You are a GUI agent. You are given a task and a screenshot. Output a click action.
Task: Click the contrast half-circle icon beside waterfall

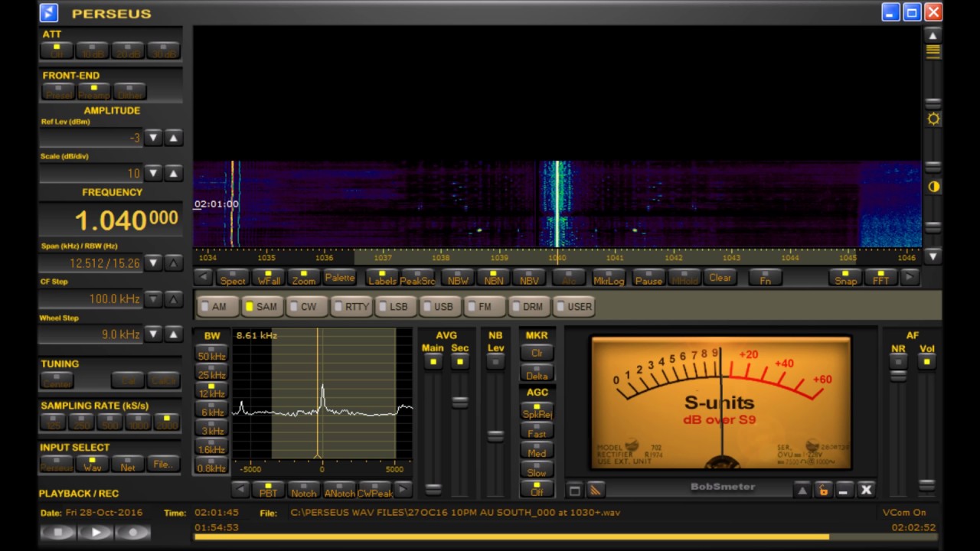point(933,187)
